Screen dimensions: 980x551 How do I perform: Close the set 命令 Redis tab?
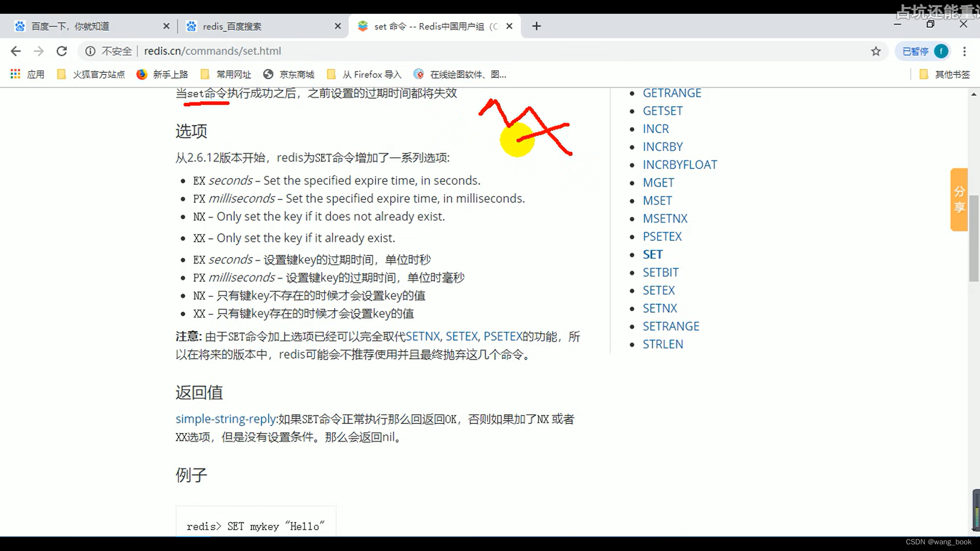pos(509,26)
